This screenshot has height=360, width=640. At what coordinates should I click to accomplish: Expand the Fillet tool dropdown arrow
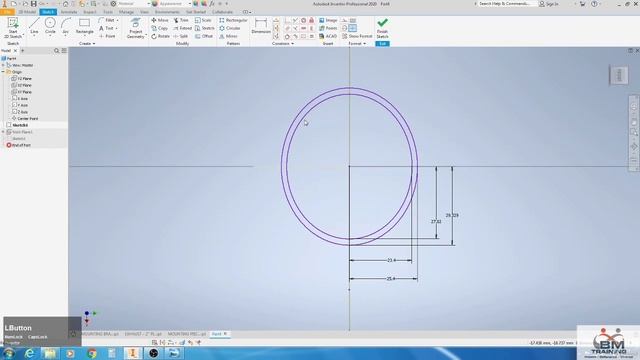(118, 20)
